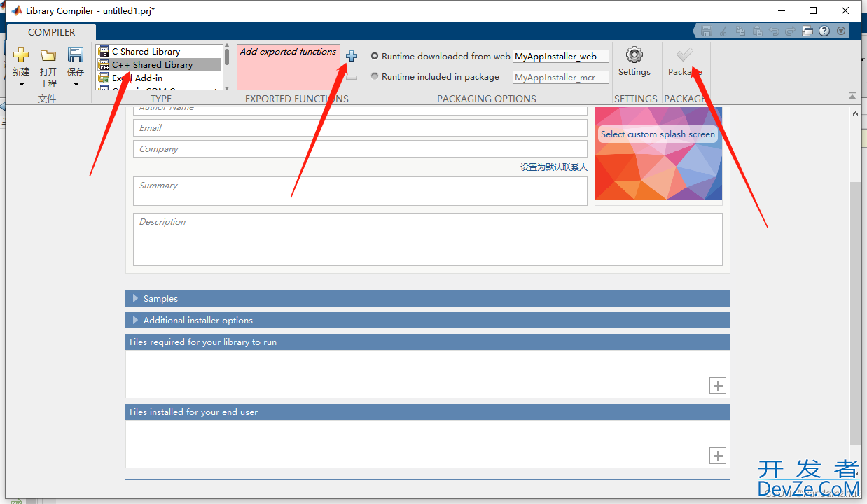Click the quick-access Save icon
The height and width of the screenshot is (504, 867).
(x=707, y=31)
